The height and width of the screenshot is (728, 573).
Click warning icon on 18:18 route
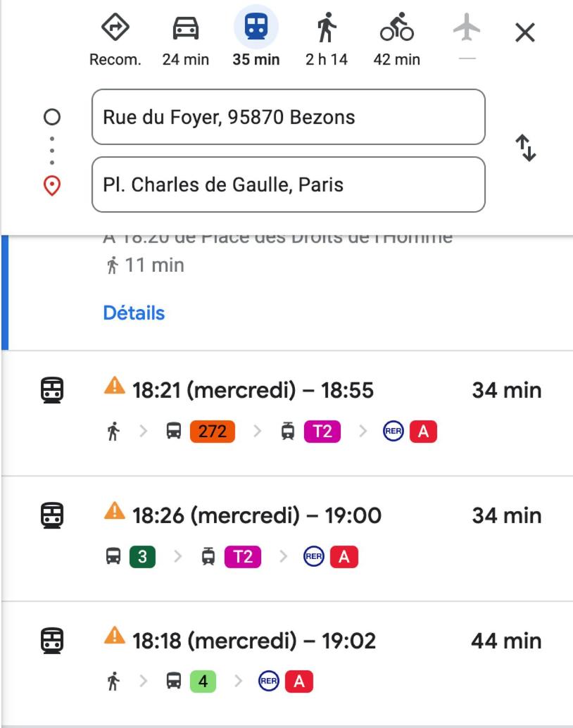114,637
